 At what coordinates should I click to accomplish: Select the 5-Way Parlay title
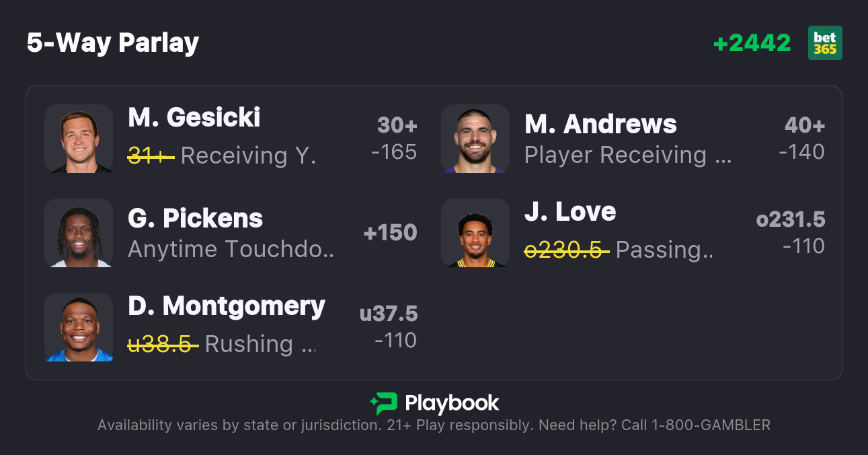(113, 43)
